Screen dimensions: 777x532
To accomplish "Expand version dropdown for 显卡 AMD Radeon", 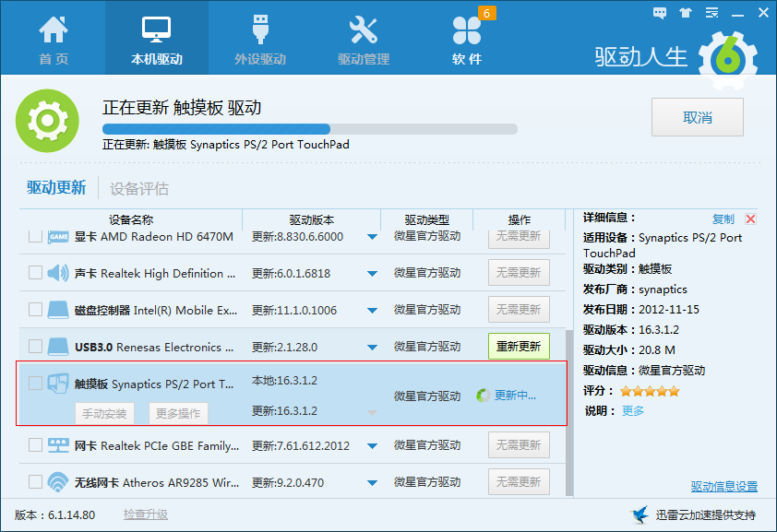I will (x=372, y=237).
